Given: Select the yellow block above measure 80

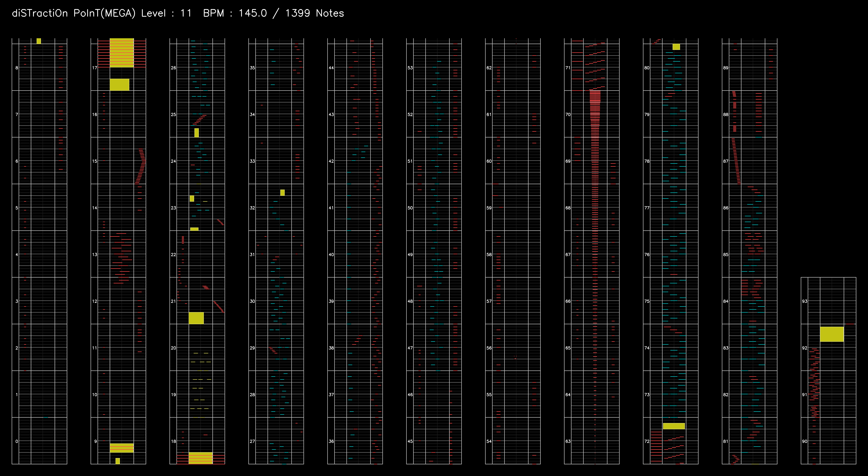Looking at the screenshot, I should tap(676, 47).
